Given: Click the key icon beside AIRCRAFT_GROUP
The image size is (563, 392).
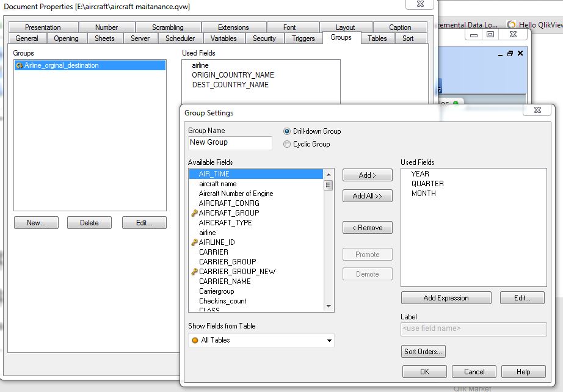Looking at the screenshot, I should (194, 213).
